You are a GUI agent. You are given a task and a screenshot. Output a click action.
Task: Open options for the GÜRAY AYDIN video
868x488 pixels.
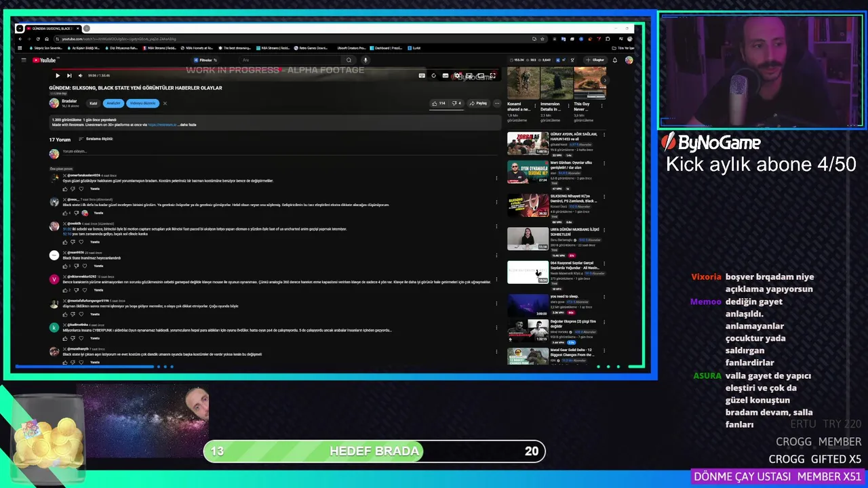[604, 135]
